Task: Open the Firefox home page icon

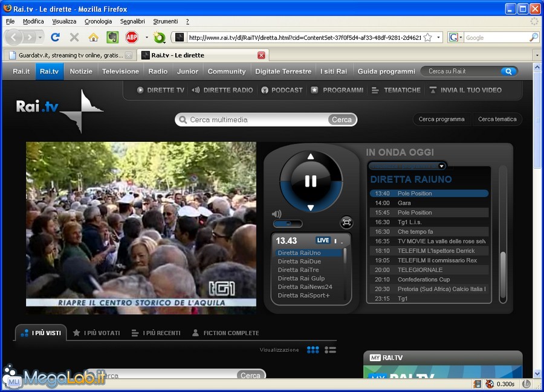Action: tap(93, 37)
